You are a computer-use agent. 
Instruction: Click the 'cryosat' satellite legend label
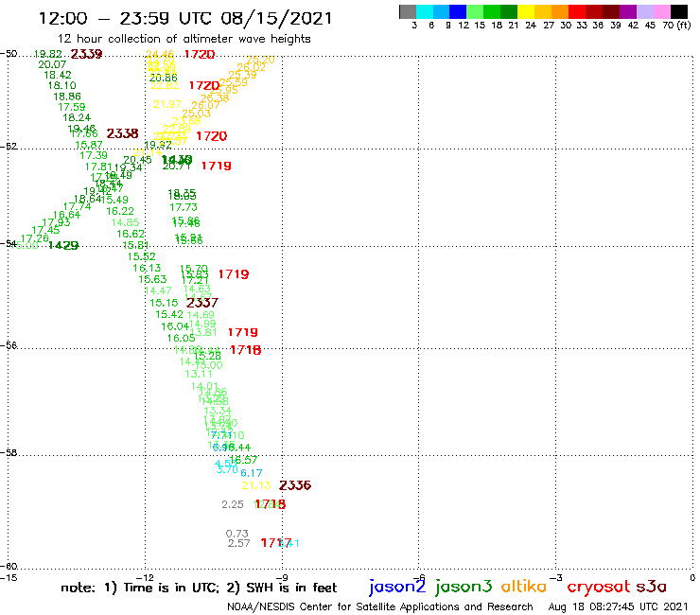coord(599,588)
